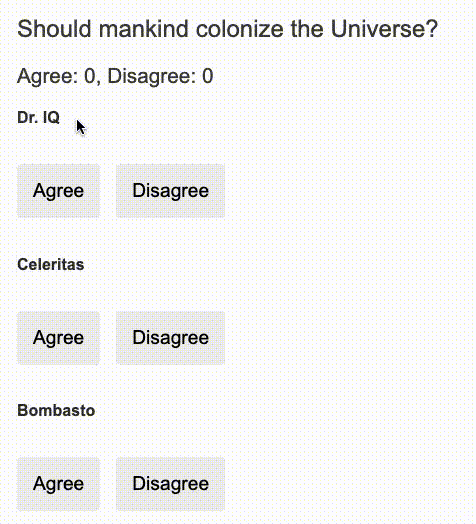The image size is (476, 524).
Task: Click the Dr. IQ voter name
Action: coord(38,118)
